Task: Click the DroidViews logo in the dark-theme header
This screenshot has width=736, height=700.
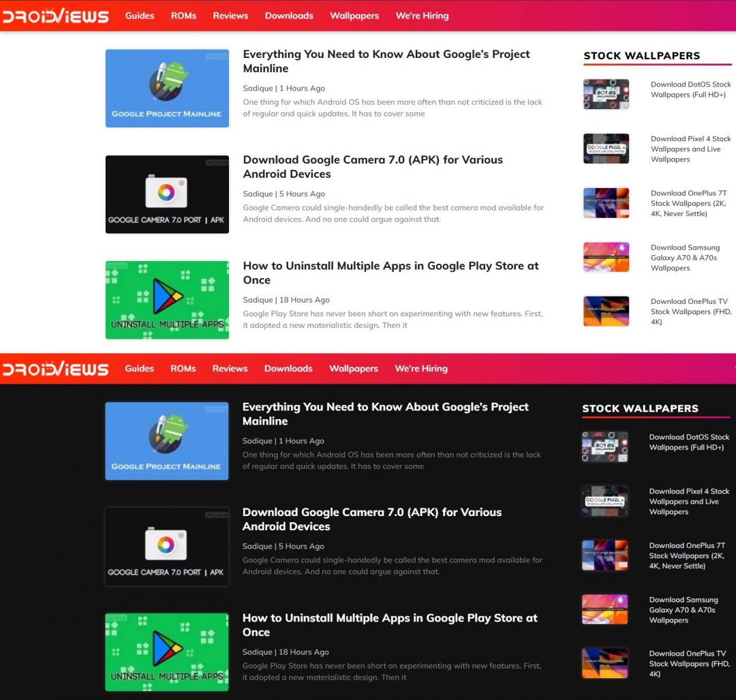Action: click(55, 369)
